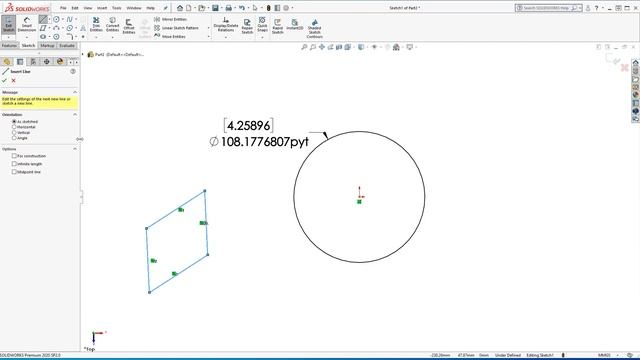Open the Tools menu
Screen dimensions: 640x360
point(117,8)
